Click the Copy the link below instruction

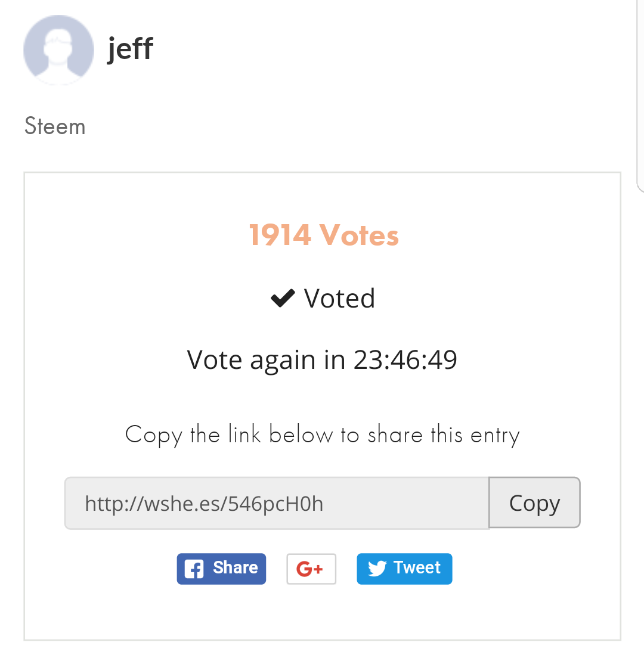click(x=323, y=435)
